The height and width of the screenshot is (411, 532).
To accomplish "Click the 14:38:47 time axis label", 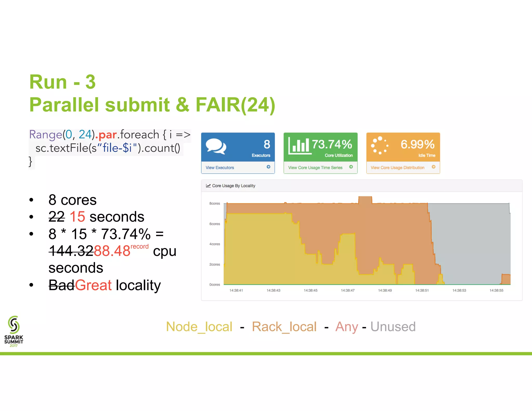I will [348, 290].
